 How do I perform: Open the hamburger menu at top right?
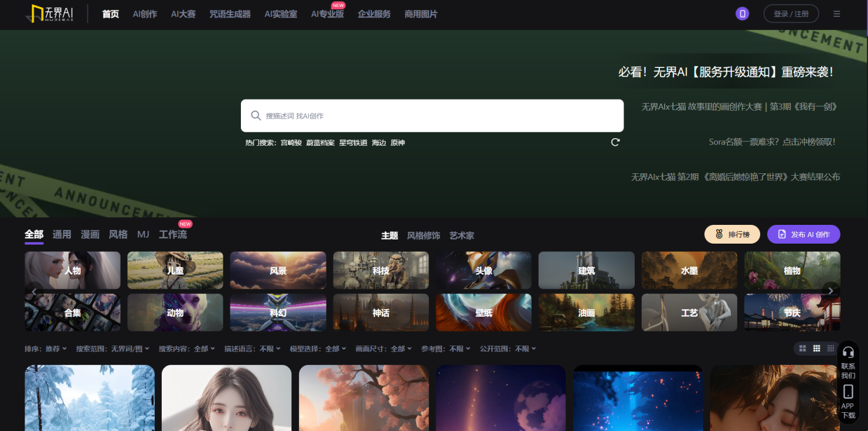(836, 13)
